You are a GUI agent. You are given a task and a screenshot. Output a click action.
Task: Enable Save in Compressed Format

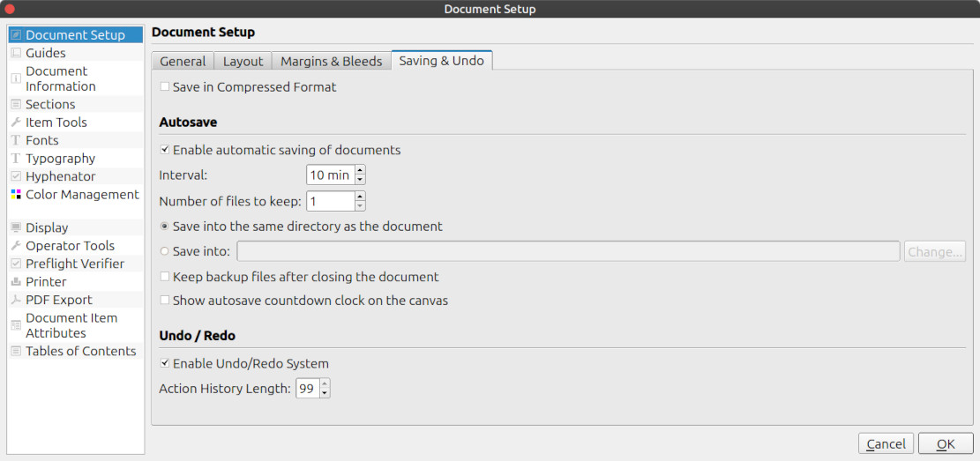[x=165, y=87]
